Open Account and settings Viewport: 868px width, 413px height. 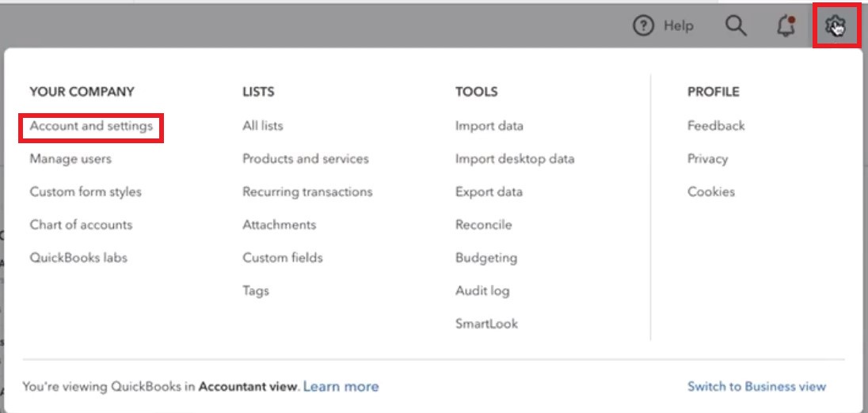(x=91, y=126)
